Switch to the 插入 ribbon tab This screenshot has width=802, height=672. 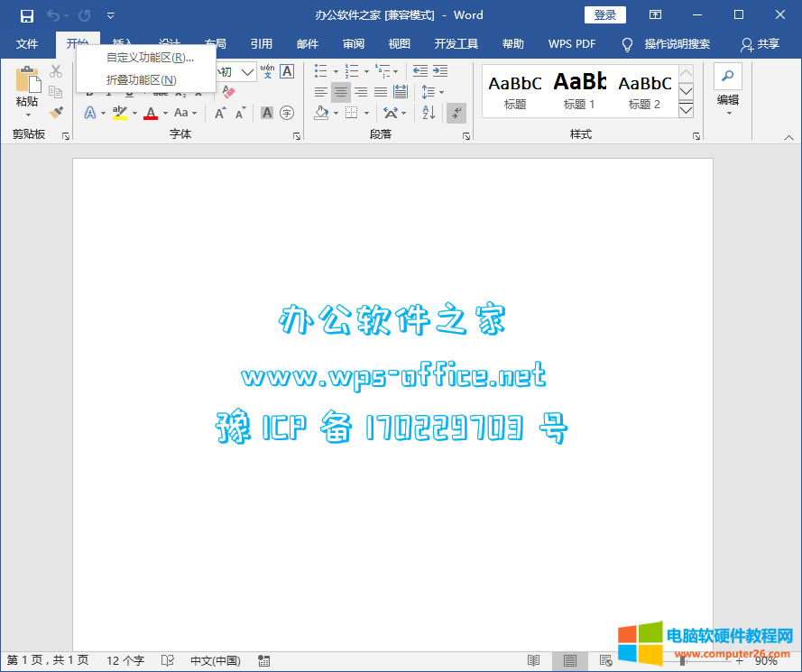pos(123,42)
